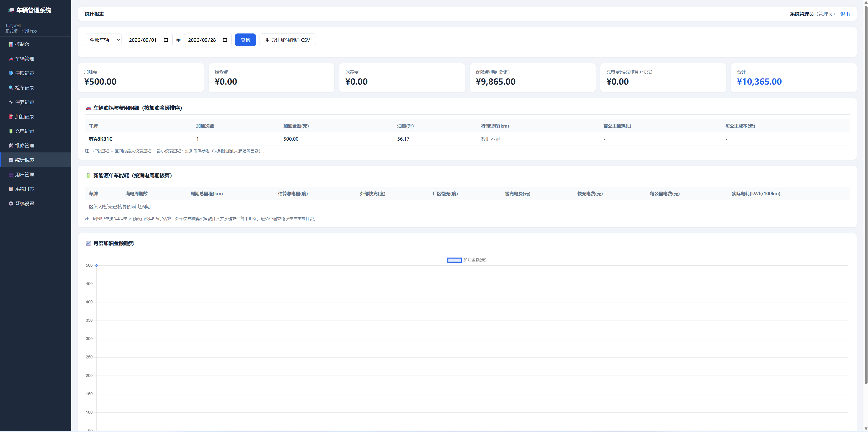Click the 系统管理员 username text
Image resolution: width=868 pixels, height=432 pixels.
tap(802, 14)
